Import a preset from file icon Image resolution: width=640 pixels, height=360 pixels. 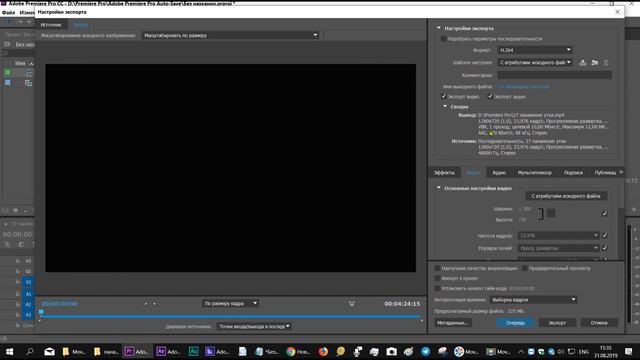tap(595, 62)
